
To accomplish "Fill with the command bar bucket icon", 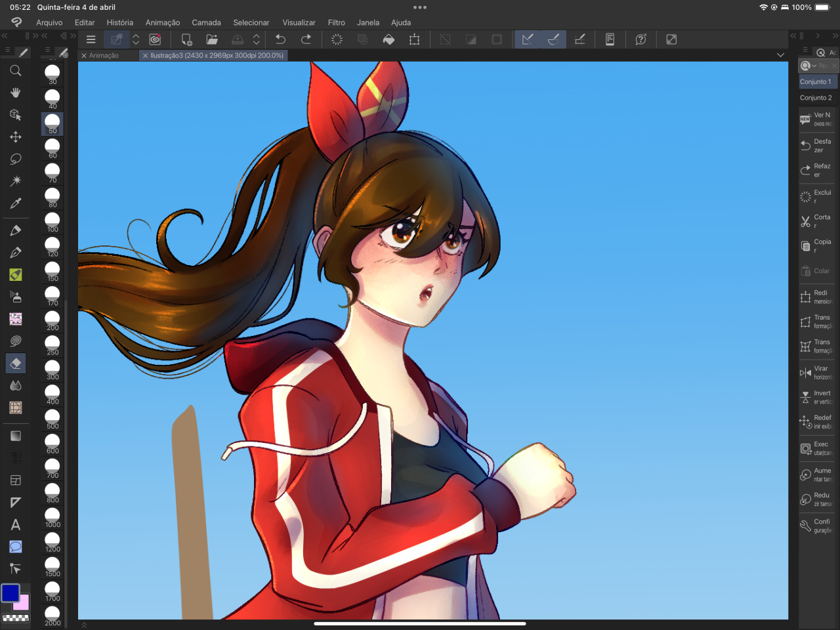I will 388,39.
